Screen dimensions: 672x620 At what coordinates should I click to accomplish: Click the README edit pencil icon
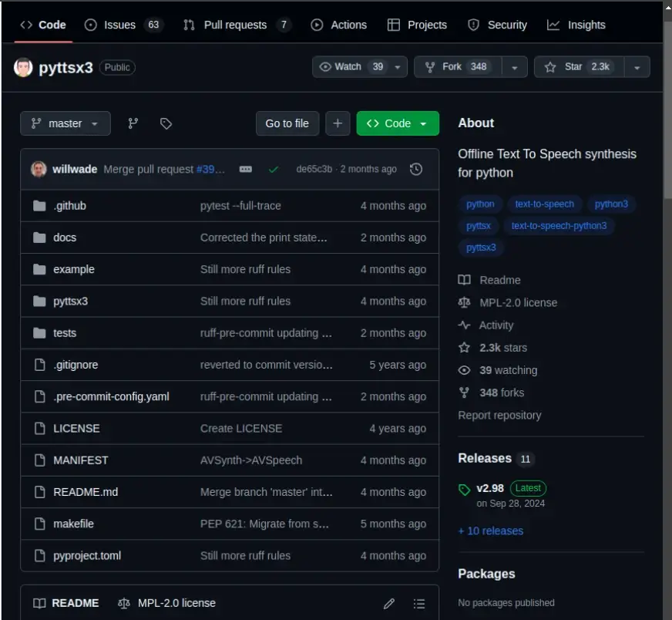pyautogui.click(x=389, y=603)
